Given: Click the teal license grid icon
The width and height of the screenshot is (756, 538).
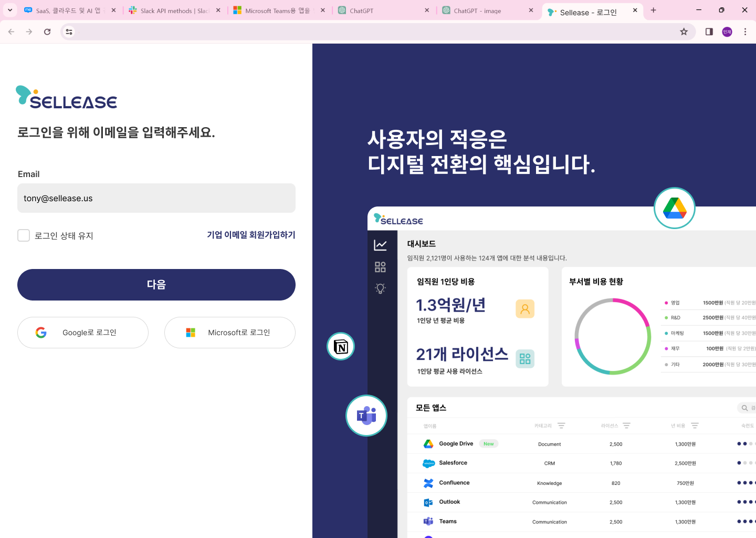Looking at the screenshot, I should [x=525, y=359].
